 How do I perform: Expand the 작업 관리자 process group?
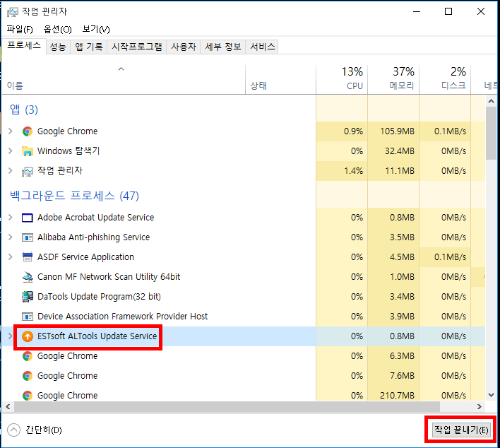pyautogui.click(x=11, y=171)
